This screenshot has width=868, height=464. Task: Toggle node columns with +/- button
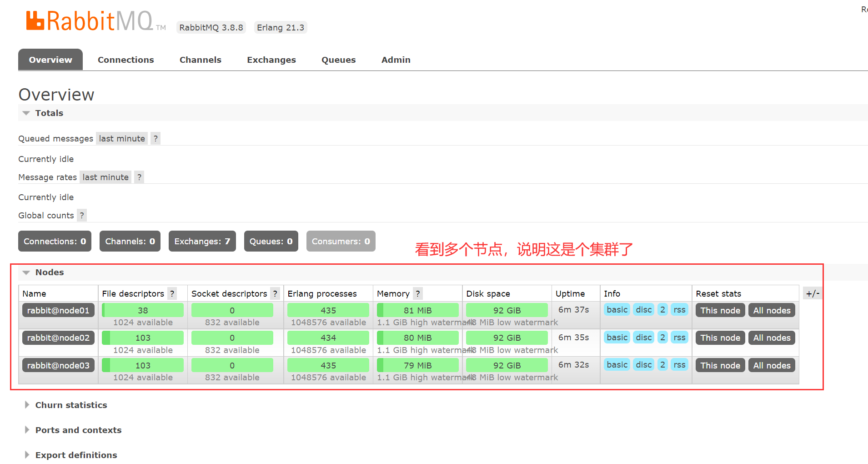[x=813, y=293]
